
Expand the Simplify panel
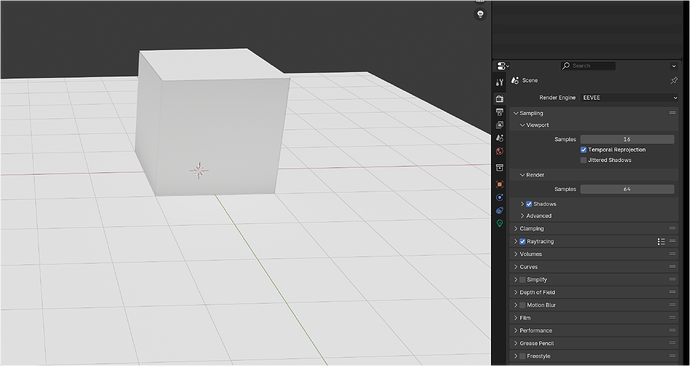click(516, 280)
